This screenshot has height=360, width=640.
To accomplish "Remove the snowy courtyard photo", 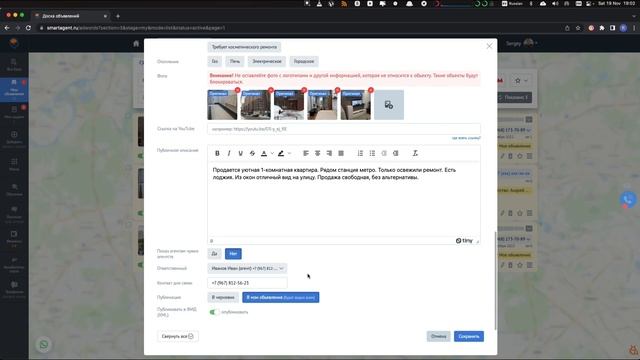I will click(304, 90).
